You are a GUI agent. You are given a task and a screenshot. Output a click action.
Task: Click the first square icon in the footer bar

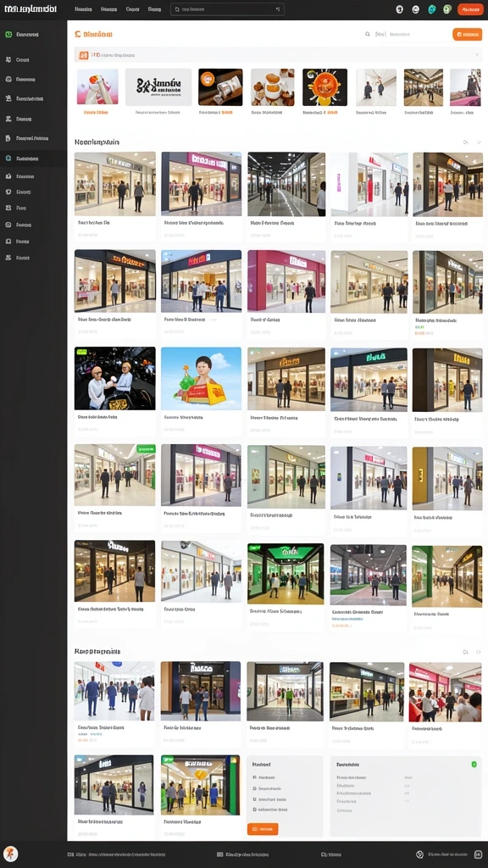(70, 854)
